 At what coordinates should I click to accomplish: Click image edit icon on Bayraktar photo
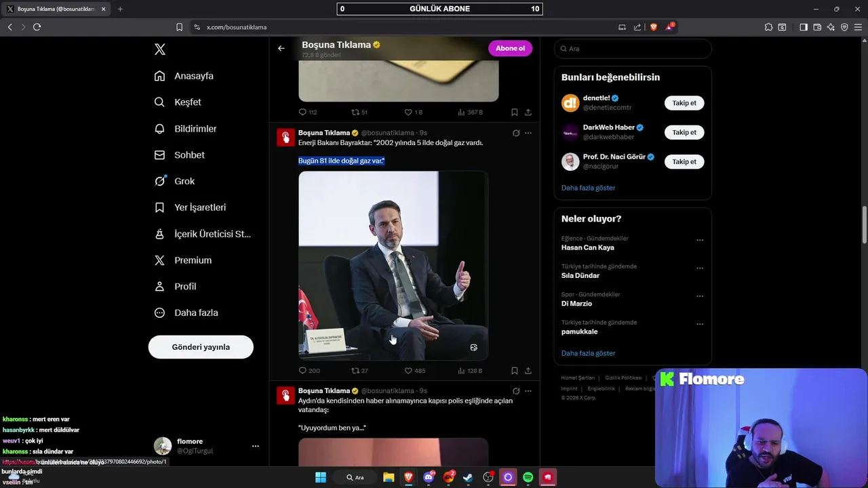474,348
